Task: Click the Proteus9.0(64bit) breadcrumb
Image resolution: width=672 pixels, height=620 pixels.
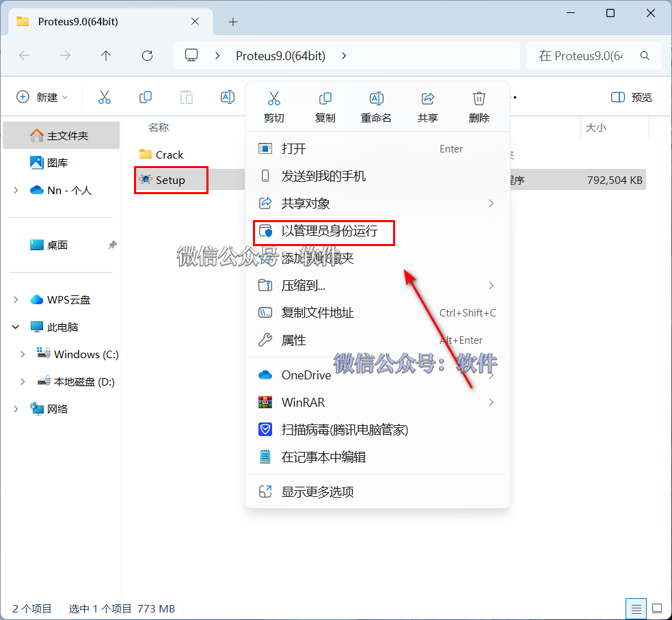Action: (x=281, y=55)
